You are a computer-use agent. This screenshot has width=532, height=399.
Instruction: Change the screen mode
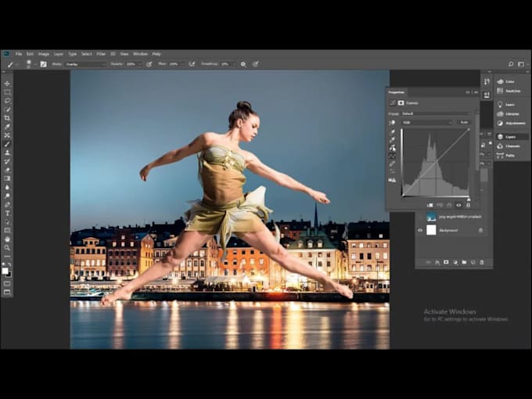[7, 292]
